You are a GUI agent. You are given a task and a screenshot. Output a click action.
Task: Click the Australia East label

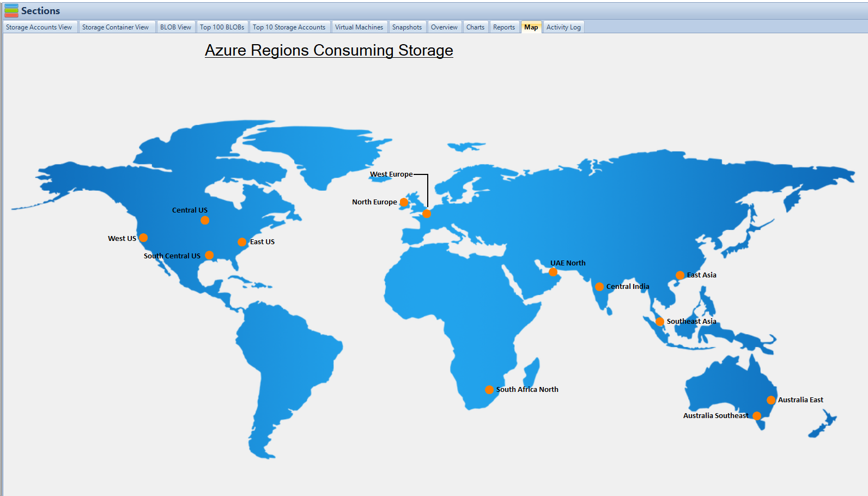(800, 400)
